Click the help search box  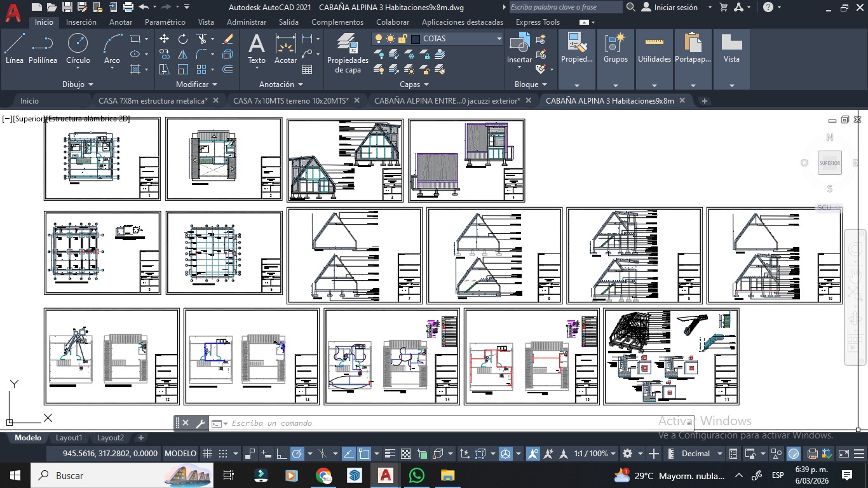566,7
